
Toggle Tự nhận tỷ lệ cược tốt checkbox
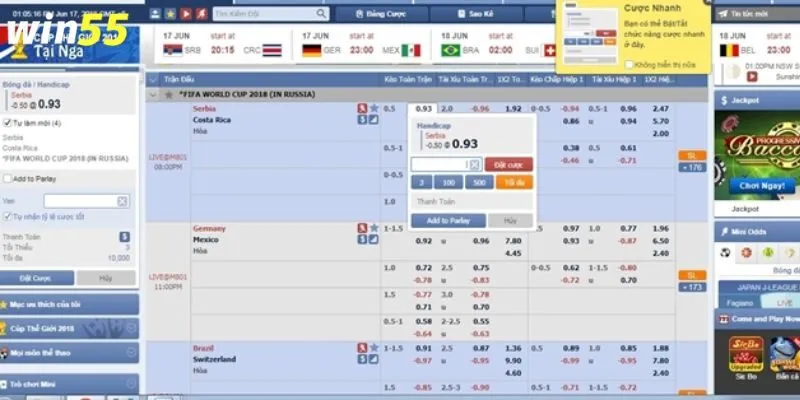pyautogui.click(x=7, y=216)
